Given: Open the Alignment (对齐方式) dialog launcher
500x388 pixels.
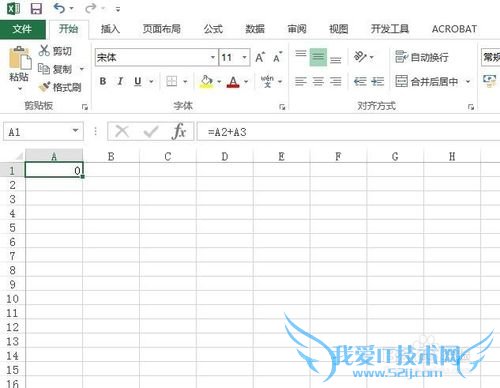Looking at the screenshot, I should click(471, 107).
